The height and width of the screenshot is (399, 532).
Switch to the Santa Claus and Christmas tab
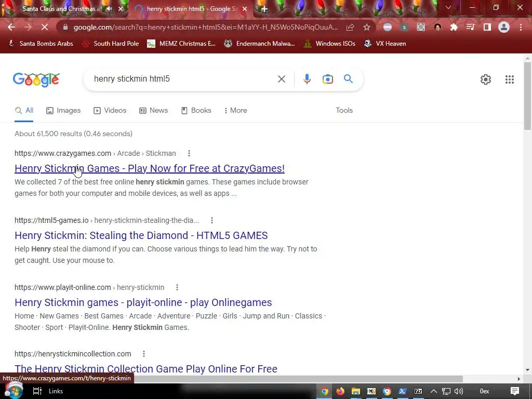pyautogui.click(x=61, y=9)
